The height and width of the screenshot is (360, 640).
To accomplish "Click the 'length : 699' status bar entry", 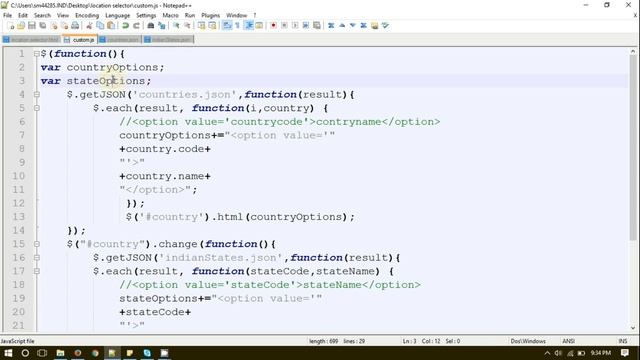I will (x=323, y=341).
